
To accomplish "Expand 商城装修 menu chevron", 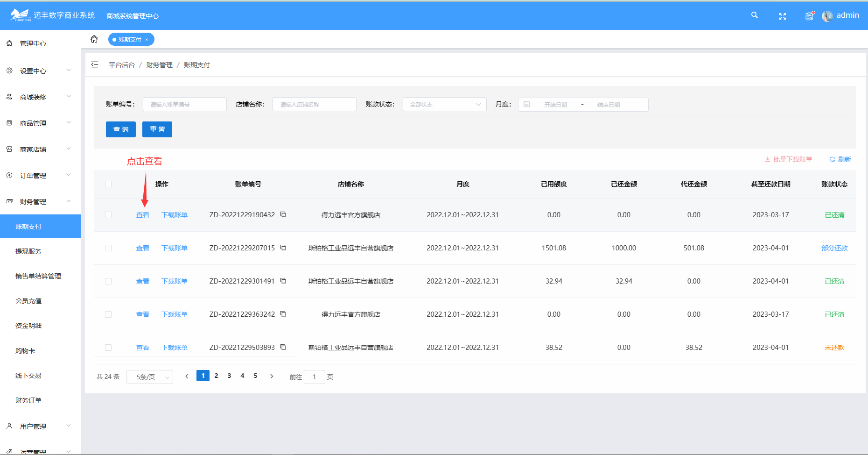I will [x=69, y=97].
